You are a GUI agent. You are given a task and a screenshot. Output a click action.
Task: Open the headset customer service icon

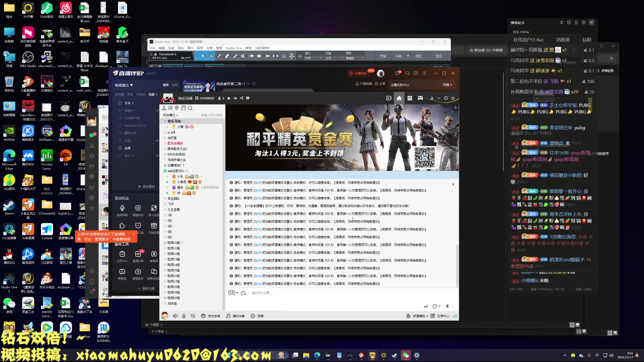(407, 73)
